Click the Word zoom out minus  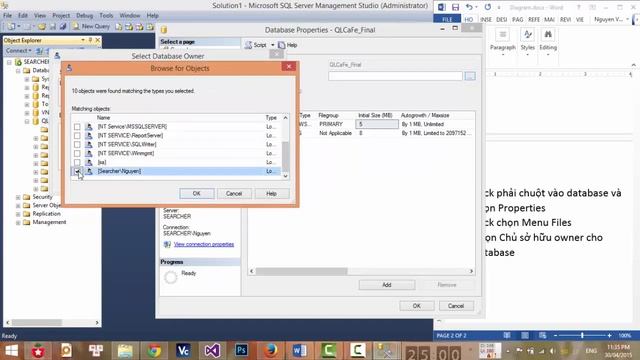[556, 336]
